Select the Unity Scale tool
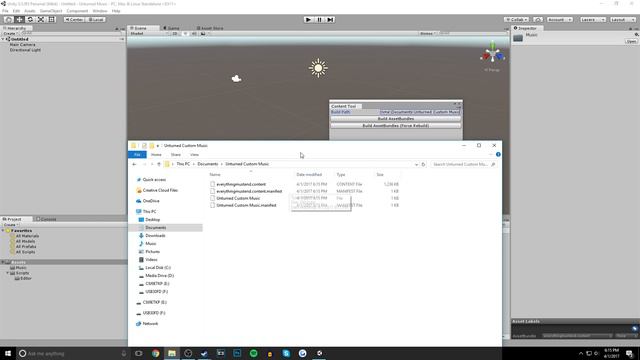 coord(41,20)
